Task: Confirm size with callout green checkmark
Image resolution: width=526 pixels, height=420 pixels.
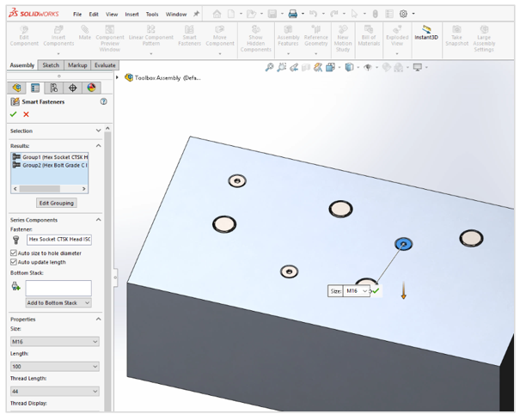Action: [x=376, y=291]
